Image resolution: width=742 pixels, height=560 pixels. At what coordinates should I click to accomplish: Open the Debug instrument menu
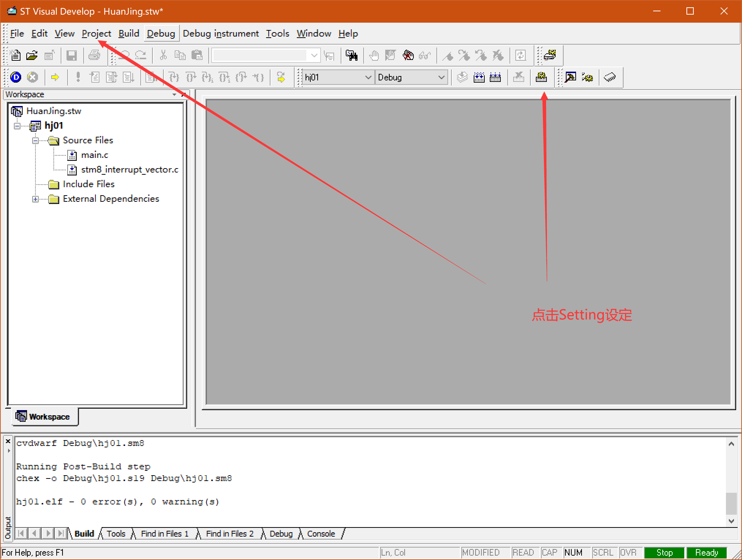[221, 34]
